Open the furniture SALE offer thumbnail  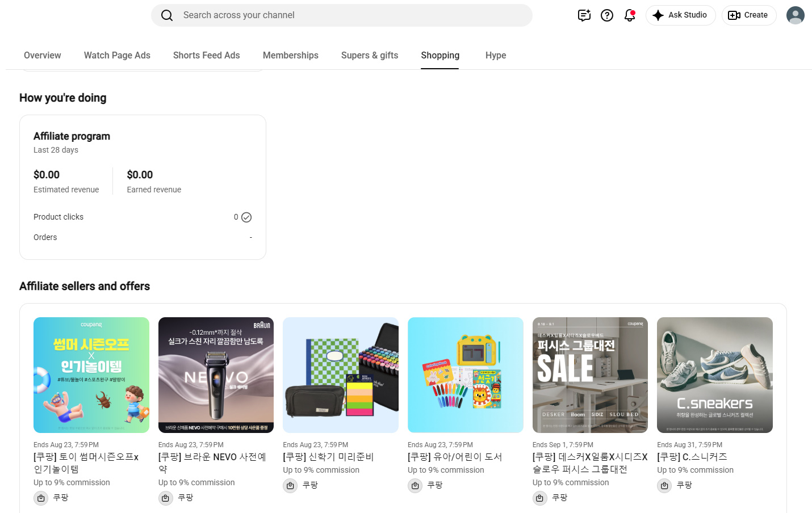590,375
